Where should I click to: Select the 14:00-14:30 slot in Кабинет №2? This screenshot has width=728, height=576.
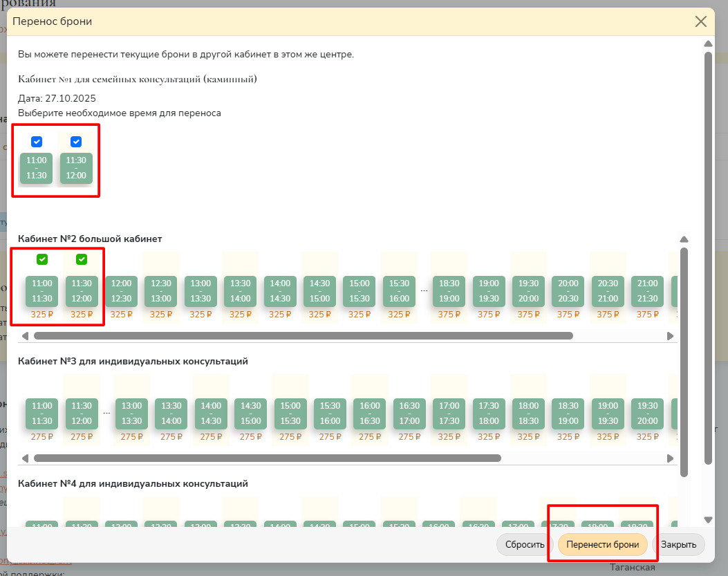click(x=280, y=291)
